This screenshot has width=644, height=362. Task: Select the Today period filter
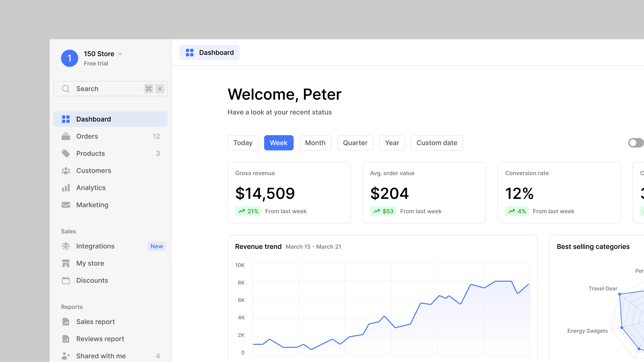tap(243, 143)
